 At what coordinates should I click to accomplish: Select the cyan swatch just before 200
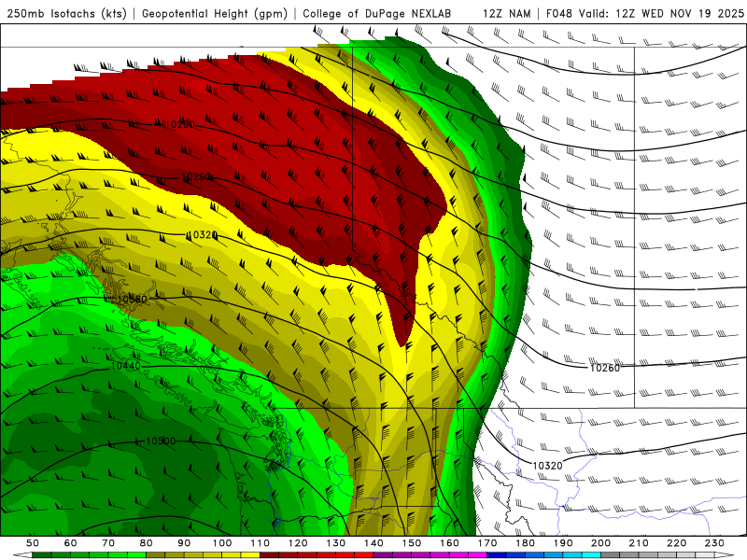592,555
